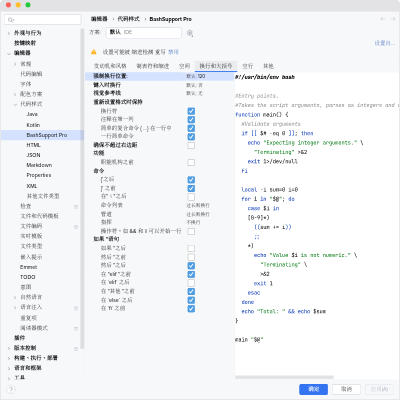Toggle the 然后 之后 checkbox
The width and height of the screenshot is (400, 400).
[x=191, y=266]
